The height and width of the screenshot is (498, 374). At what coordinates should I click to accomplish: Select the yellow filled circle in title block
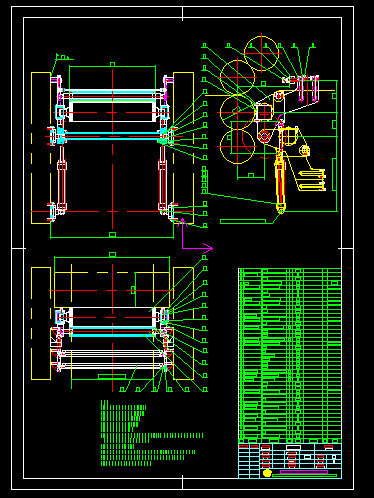pyautogui.click(x=267, y=473)
